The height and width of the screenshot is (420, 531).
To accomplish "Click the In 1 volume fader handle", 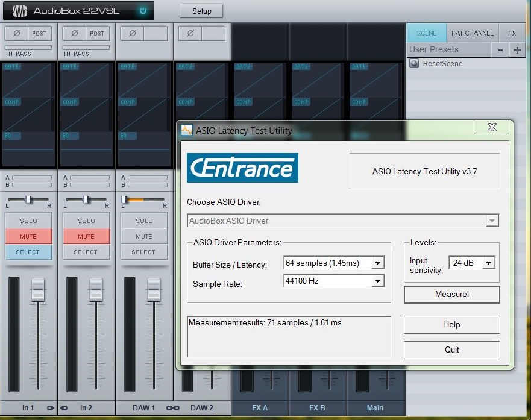I will pos(38,290).
